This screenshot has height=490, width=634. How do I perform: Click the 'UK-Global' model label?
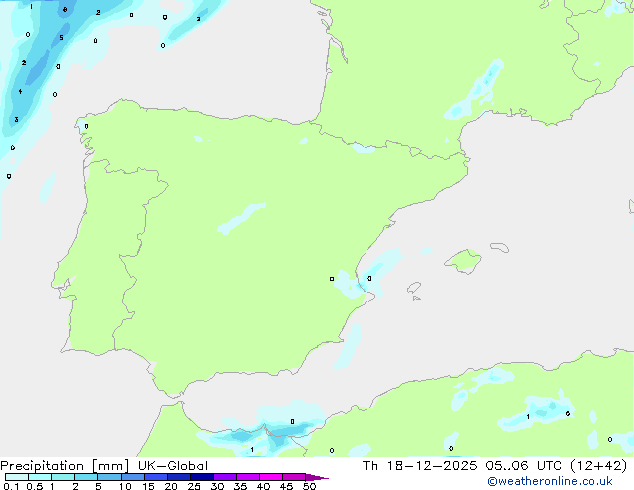coord(173,466)
